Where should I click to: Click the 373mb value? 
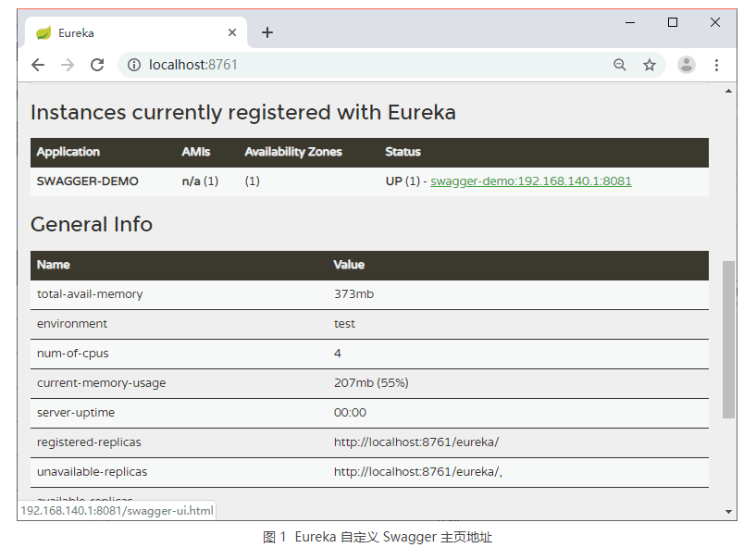[x=353, y=293]
